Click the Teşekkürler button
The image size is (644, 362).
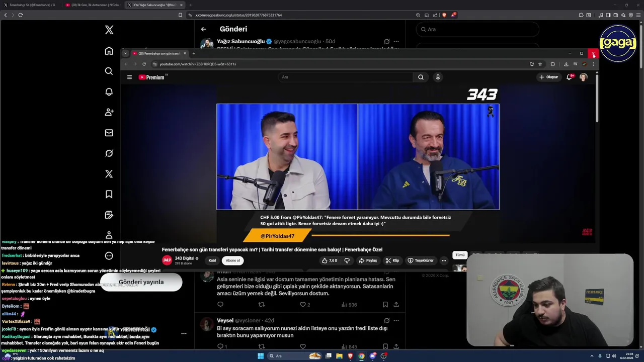point(421,260)
